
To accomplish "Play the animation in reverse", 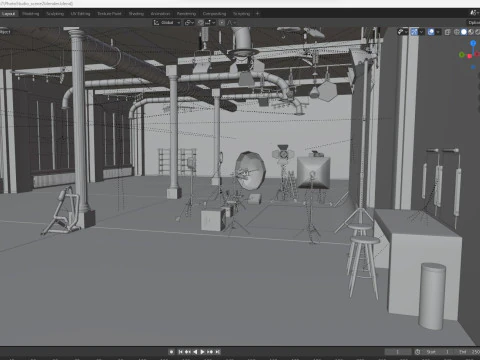I will [x=195, y=352].
